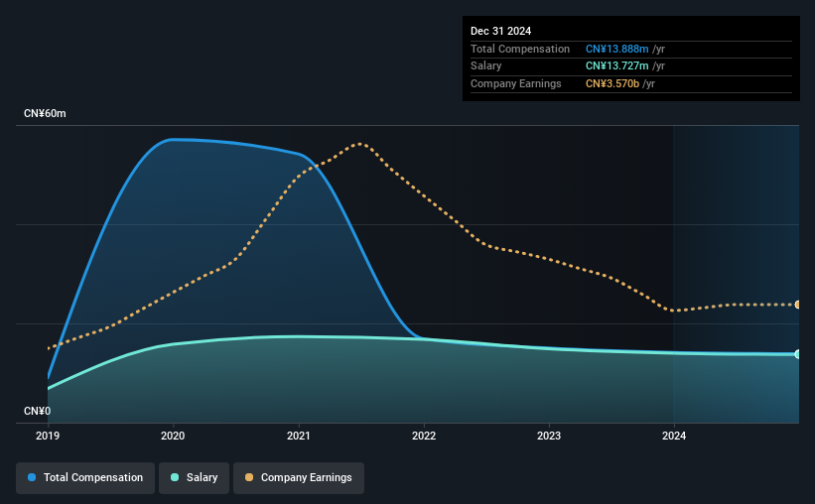Viewport: 815px width, 504px height.
Task: Click the CN¥3.570b company earnings value
Action: click(612, 83)
